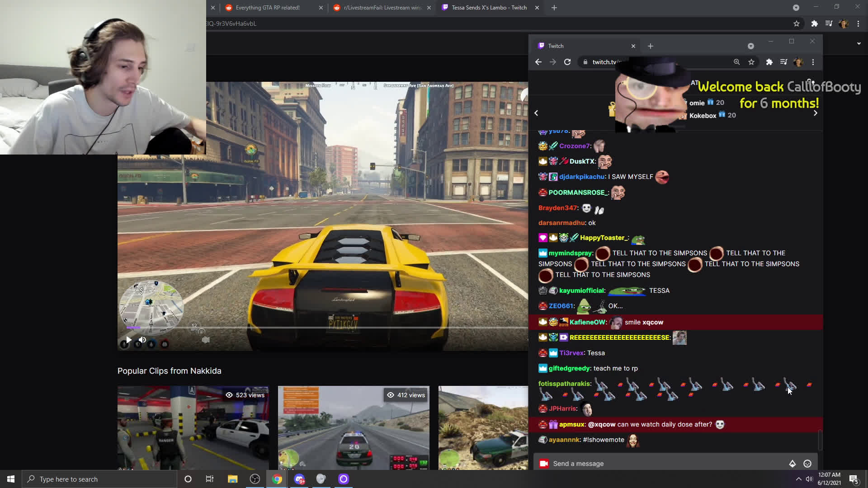Open the popup Chrome three-dot menu
Viewport: 868px width, 488px height.
click(x=813, y=62)
